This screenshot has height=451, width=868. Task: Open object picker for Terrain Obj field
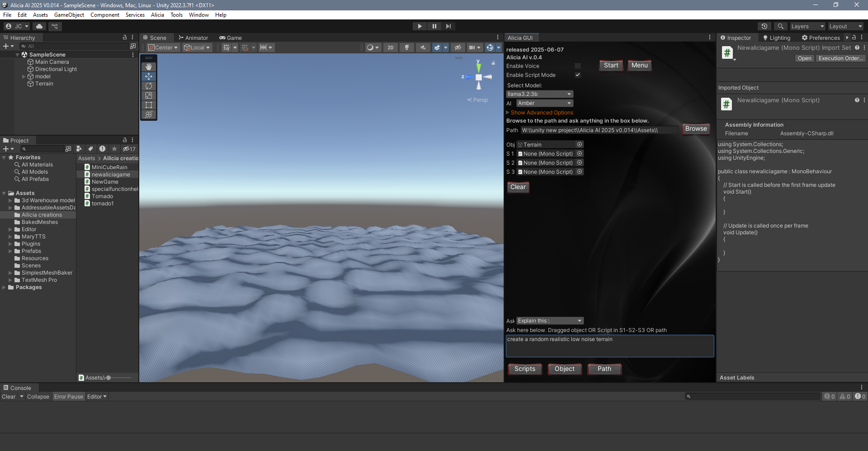[x=580, y=145]
